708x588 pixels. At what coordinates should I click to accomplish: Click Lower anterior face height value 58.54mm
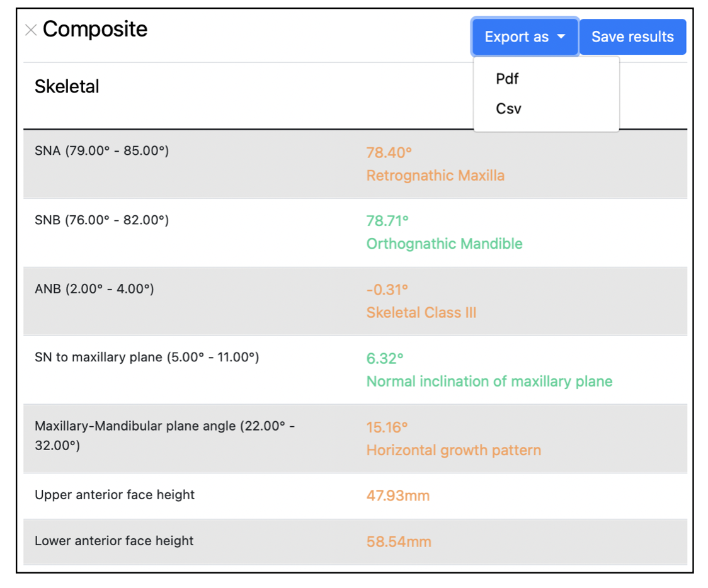pos(399,541)
